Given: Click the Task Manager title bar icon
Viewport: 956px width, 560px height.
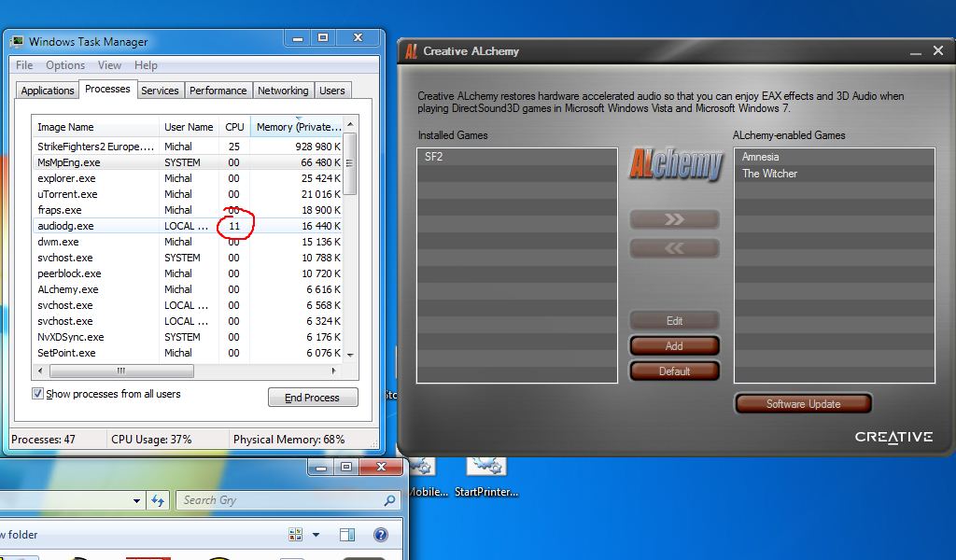Looking at the screenshot, I should point(18,41).
